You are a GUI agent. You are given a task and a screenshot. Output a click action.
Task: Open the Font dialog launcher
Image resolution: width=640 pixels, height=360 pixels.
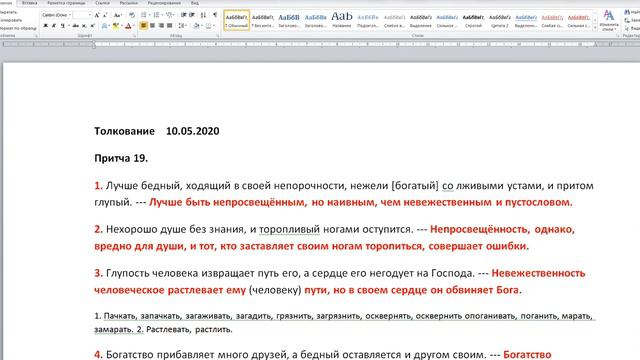coord(134,36)
